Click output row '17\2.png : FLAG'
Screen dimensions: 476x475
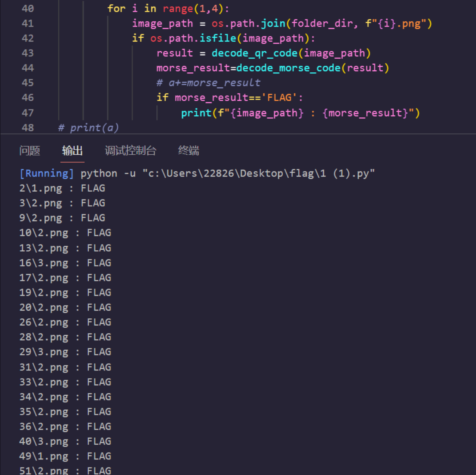pyautogui.click(x=65, y=278)
